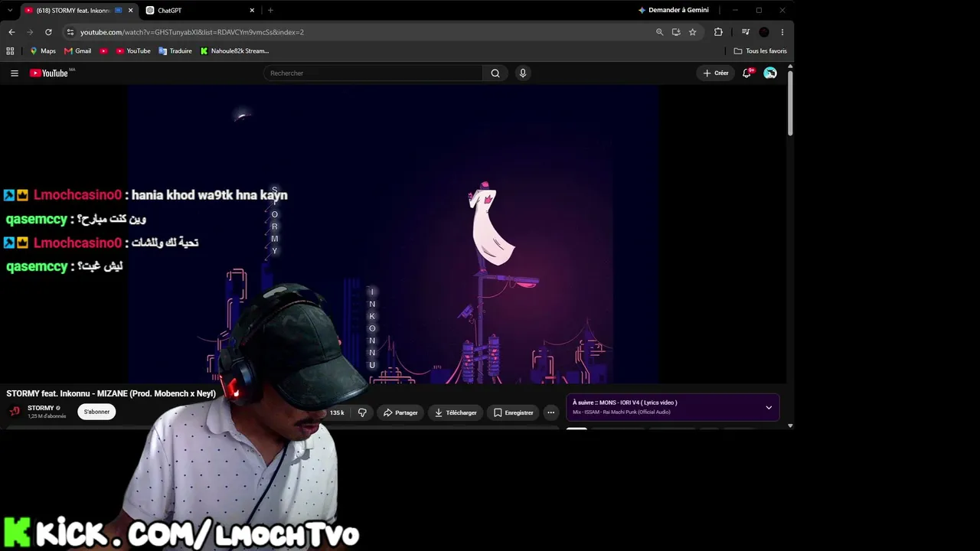Click chat username Lmochcasino0 on first message
Viewport: 980px width, 551px height.
[x=77, y=195]
